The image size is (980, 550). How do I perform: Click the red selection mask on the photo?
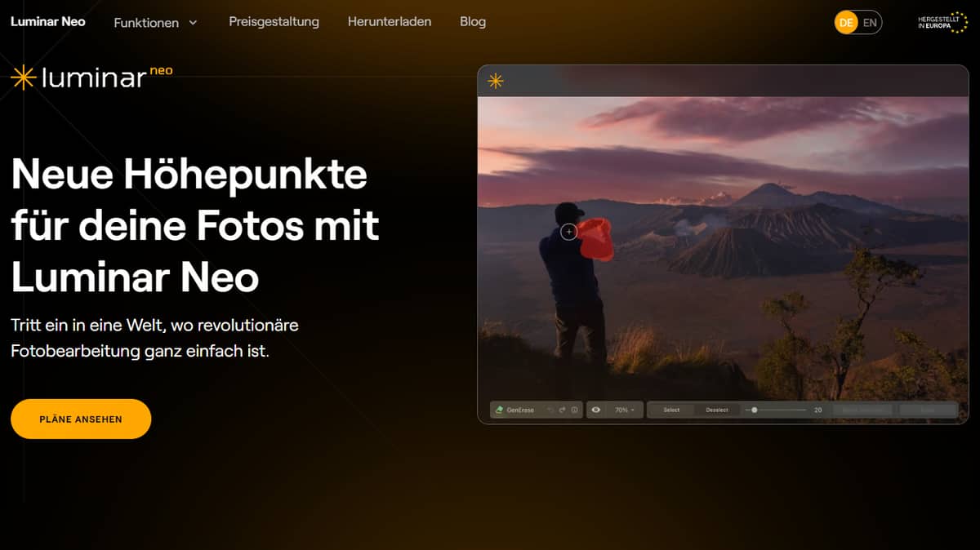(597, 239)
